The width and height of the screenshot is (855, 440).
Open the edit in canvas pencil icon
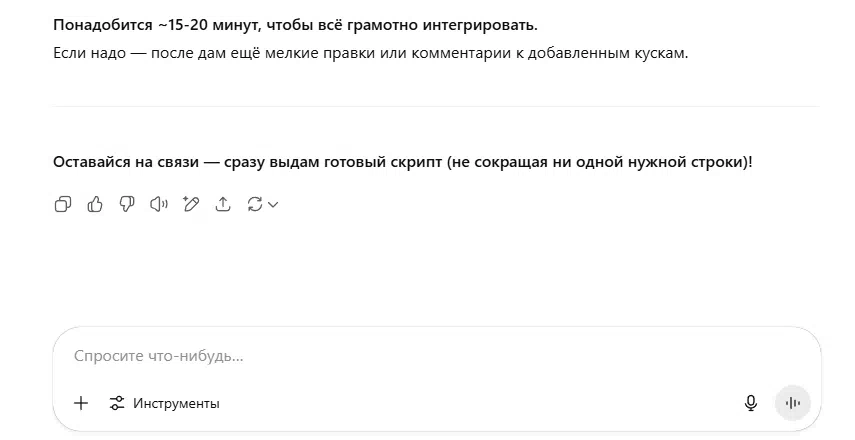(191, 204)
